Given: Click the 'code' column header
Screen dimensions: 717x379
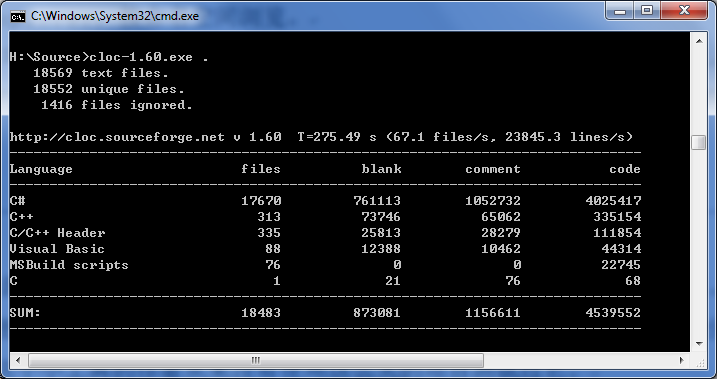Looking at the screenshot, I should [x=625, y=169].
